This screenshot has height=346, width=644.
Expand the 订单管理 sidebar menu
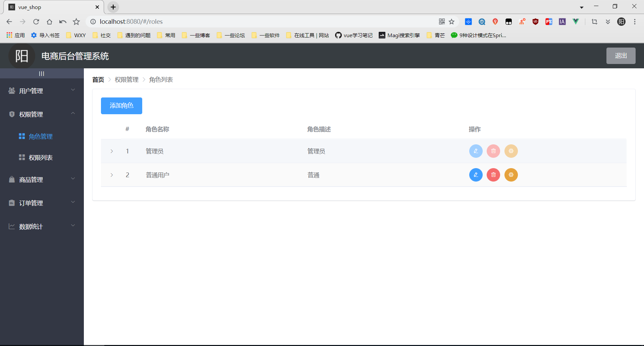[42, 203]
